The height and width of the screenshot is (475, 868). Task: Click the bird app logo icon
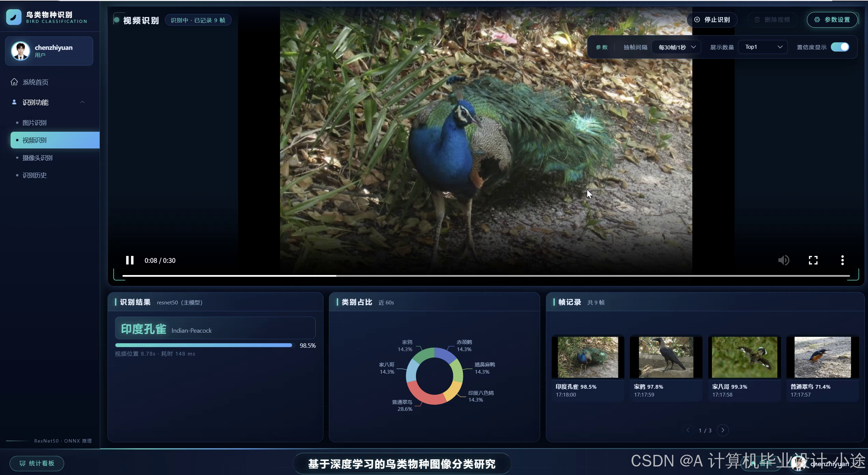pyautogui.click(x=14, y=17)
